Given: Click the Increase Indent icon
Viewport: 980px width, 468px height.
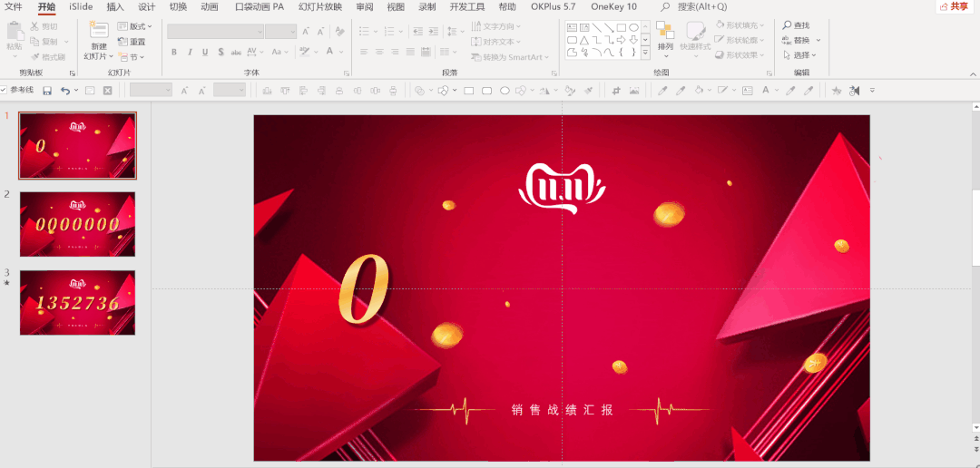Looking at the screenshot, I should tap(435, 31).
